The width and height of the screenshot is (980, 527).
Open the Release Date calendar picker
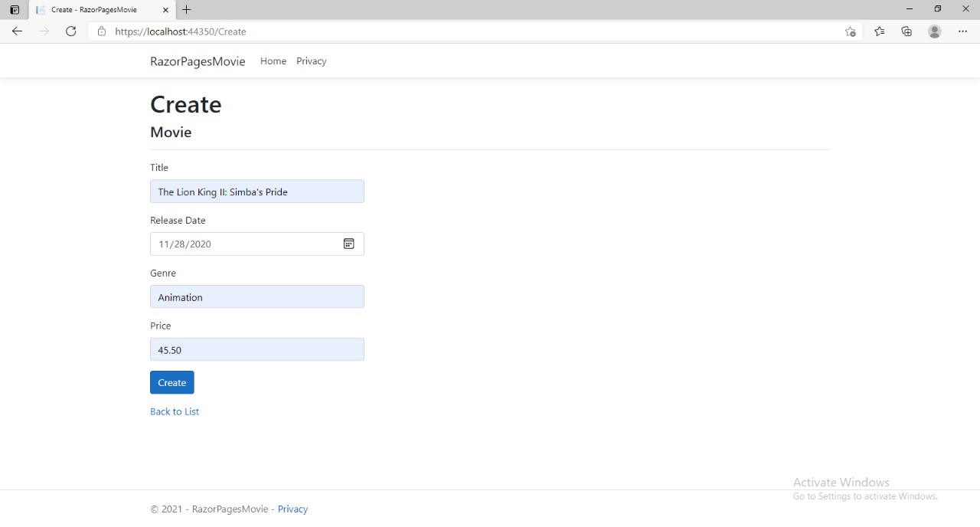(x=348, y=244)
